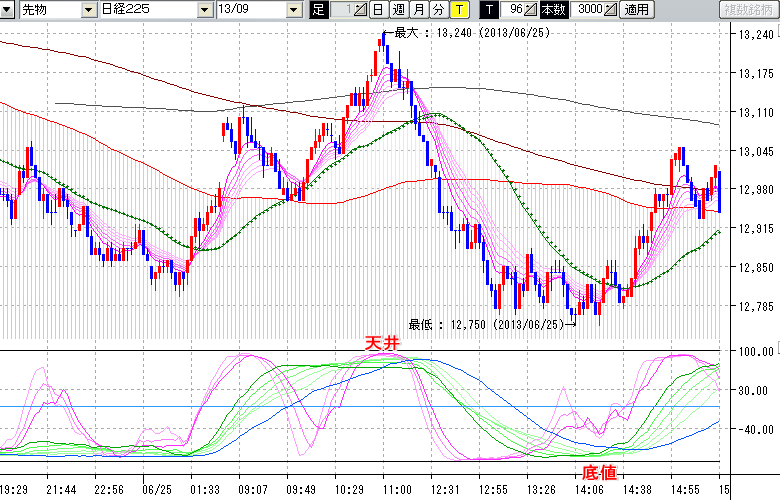The width and height of the screenshot is (780, 500).
Task: Click the 複数銘柄 button
Action: pyautogui.click(x=748, y=10)
